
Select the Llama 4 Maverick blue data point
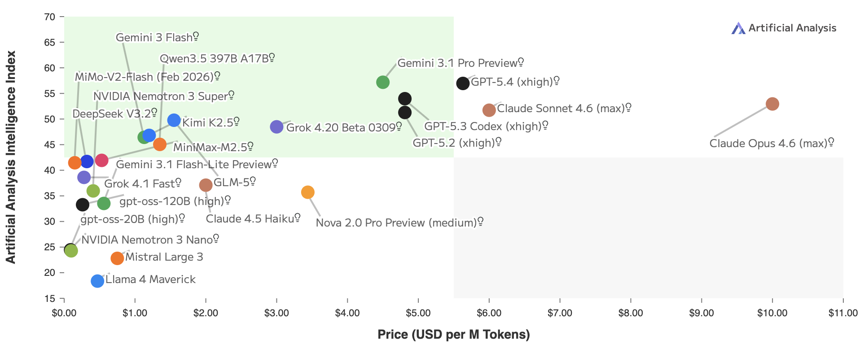(97, 281)
